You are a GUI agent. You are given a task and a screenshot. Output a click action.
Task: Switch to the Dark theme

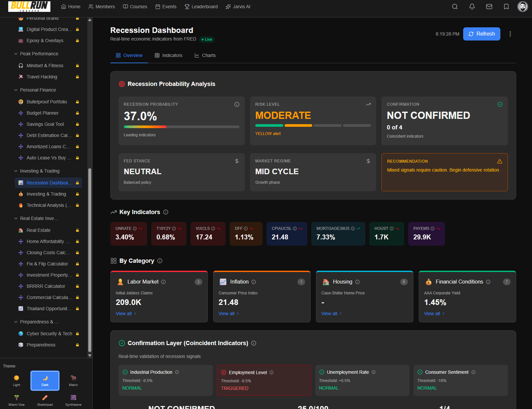click(x=45, y=380)
